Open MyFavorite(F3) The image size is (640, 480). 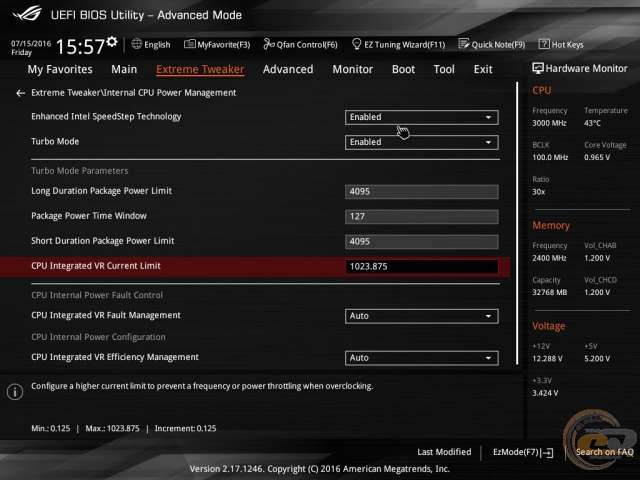tap(217, 44)
